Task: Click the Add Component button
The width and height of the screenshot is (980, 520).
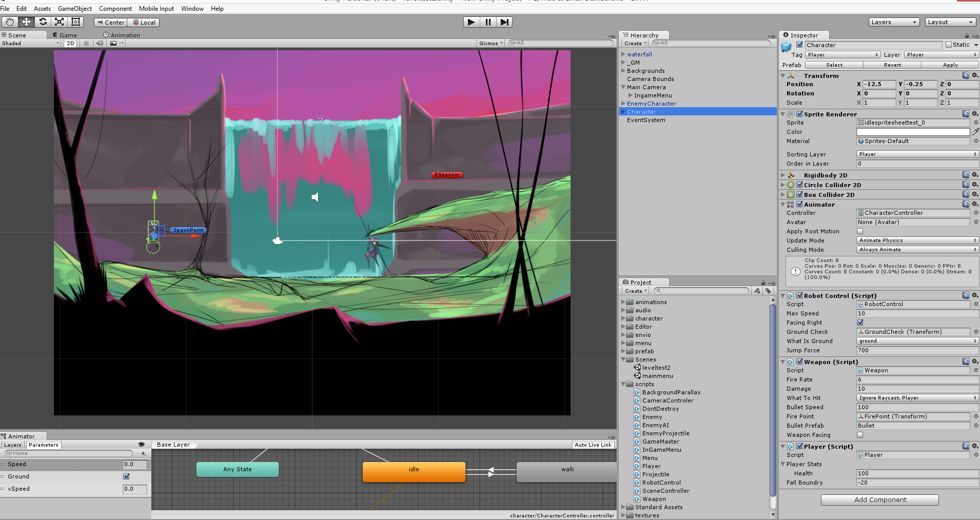Action: tap(879, 499)
